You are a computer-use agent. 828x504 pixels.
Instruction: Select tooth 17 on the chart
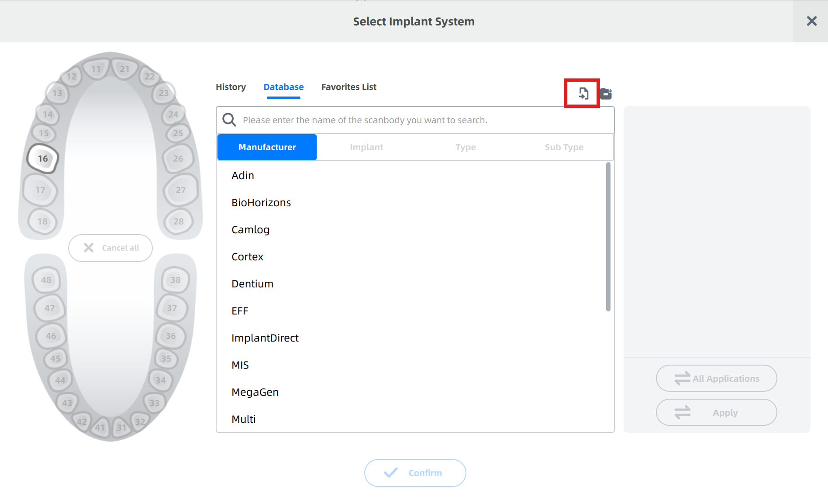click(40, 190)
